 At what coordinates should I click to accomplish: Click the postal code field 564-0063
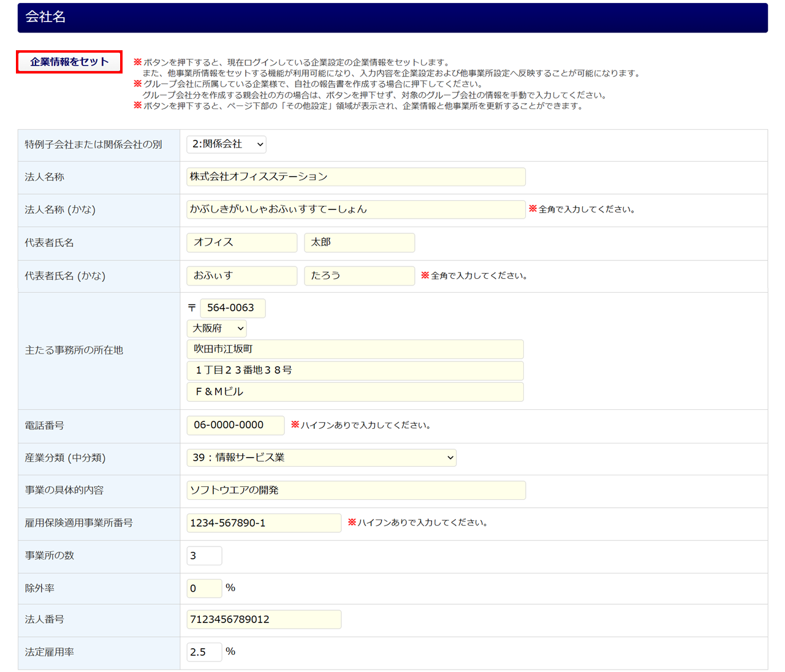[233, 308]
